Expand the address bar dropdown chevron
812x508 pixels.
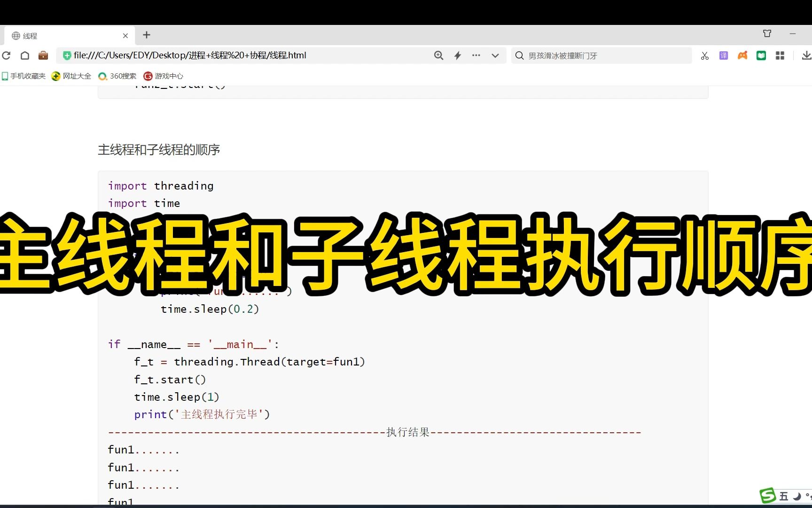[495, 56]
